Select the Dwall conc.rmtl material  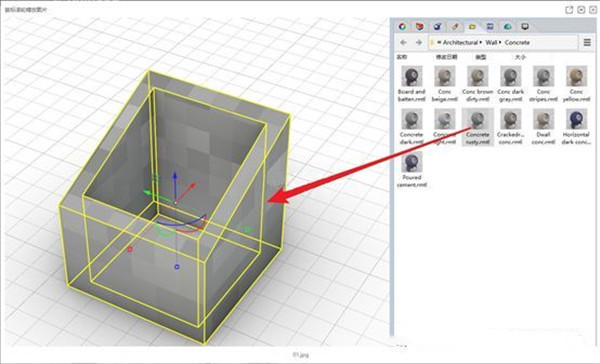543,127
